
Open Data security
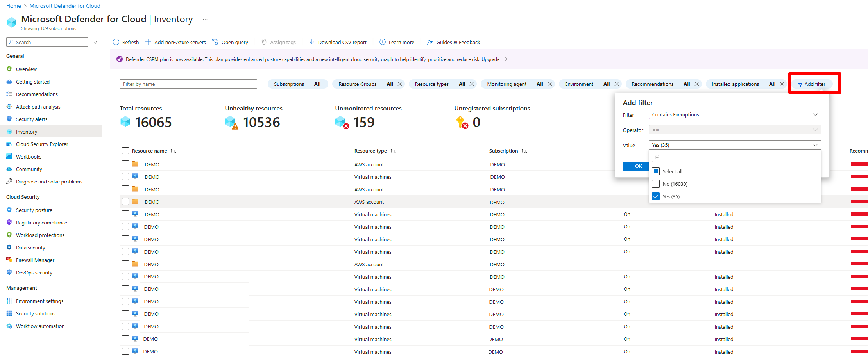coord(30,248)
